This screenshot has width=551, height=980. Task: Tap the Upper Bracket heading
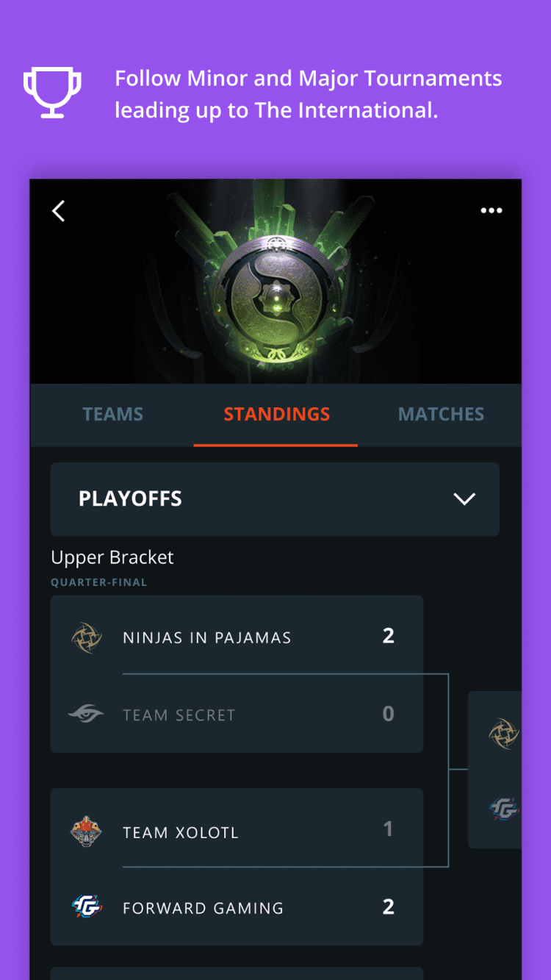pyautogui.click(x=112, y=558)
